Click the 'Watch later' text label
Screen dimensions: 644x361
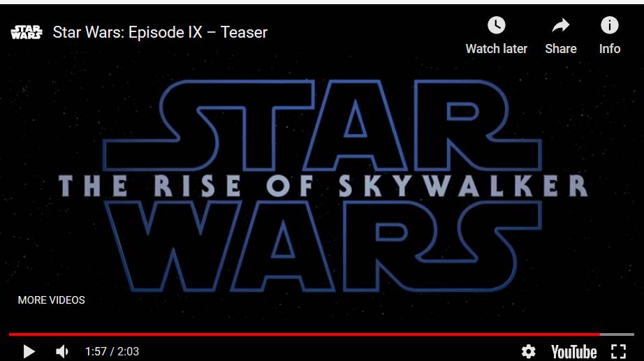coord(496,49)
